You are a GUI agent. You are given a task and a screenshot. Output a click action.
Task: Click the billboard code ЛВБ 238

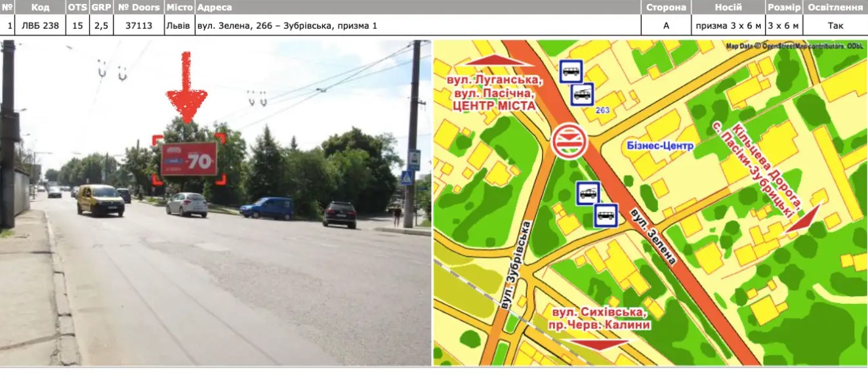tap(40, 26)
